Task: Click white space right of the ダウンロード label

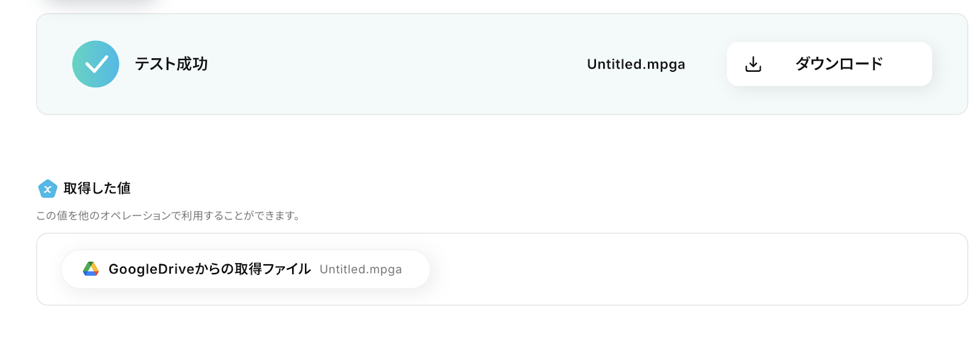Action: click(x=910, y=64)
